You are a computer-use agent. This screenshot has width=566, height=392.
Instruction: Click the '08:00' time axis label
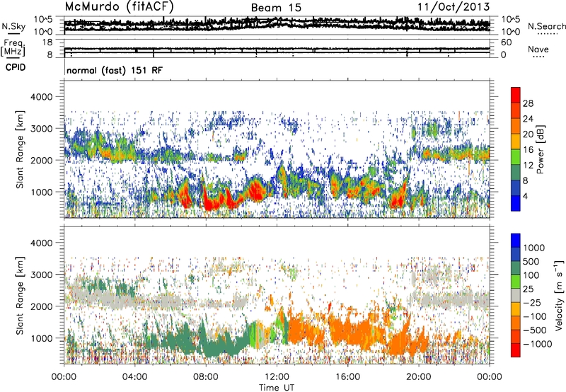[206, 377]
